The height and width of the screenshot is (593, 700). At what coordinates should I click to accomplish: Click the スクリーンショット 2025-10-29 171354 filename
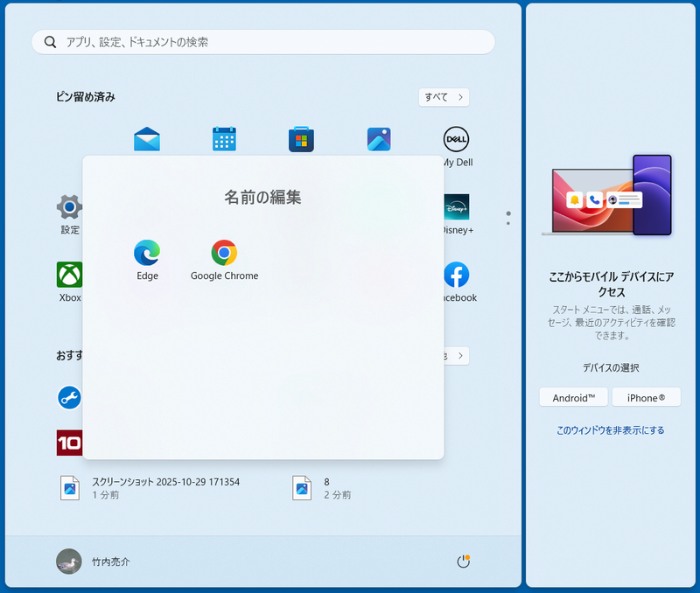[165, 482]
